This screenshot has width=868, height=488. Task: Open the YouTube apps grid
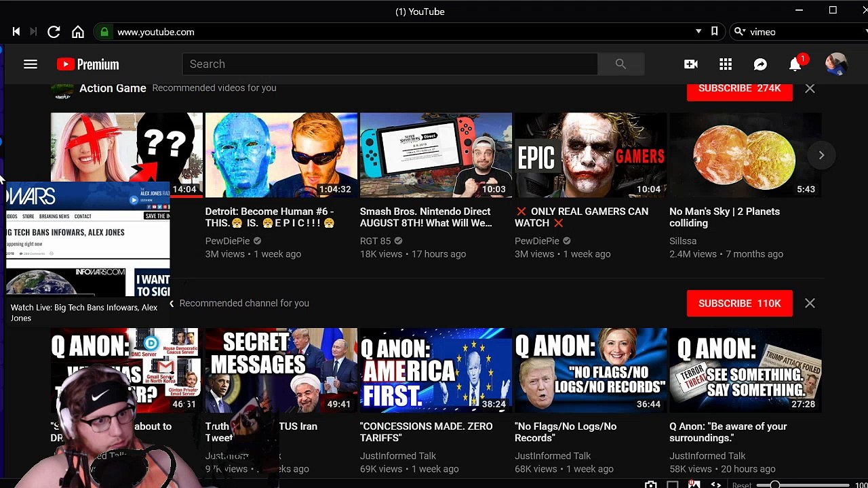pyautogui.click(x=726, y=64)
